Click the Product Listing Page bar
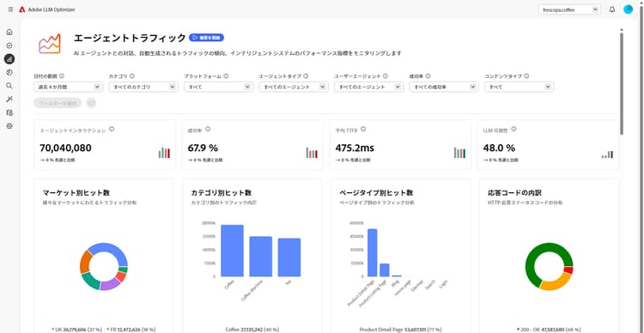Screen dimensions: 644x333 click(385, 270)
